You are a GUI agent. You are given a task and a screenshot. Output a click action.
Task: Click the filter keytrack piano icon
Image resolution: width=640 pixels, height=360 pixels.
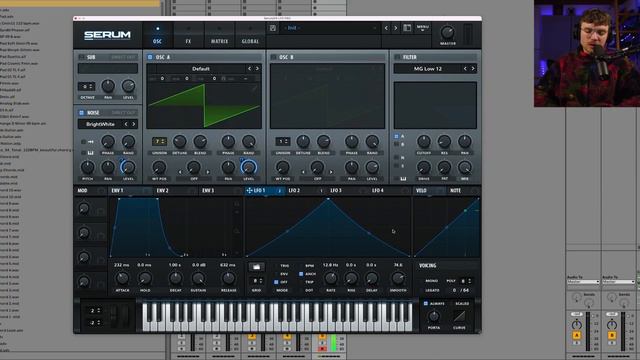pyautogui.click(x=403, y=179)
